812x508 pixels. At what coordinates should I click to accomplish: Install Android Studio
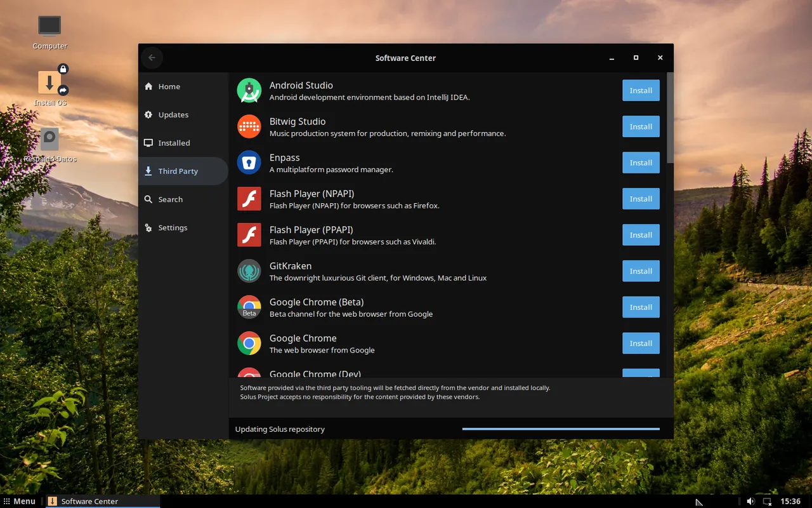(x=641, y=91)
